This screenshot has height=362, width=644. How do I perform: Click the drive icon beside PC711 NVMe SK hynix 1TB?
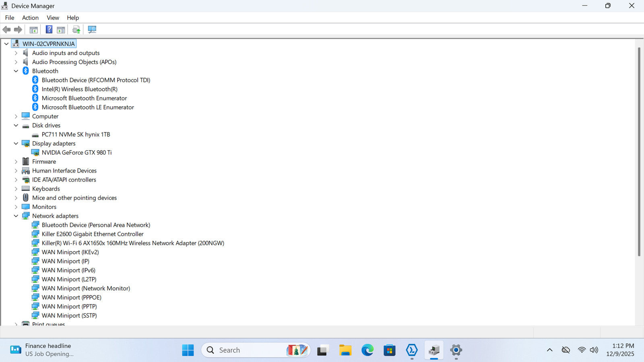[x=35, y=135]
